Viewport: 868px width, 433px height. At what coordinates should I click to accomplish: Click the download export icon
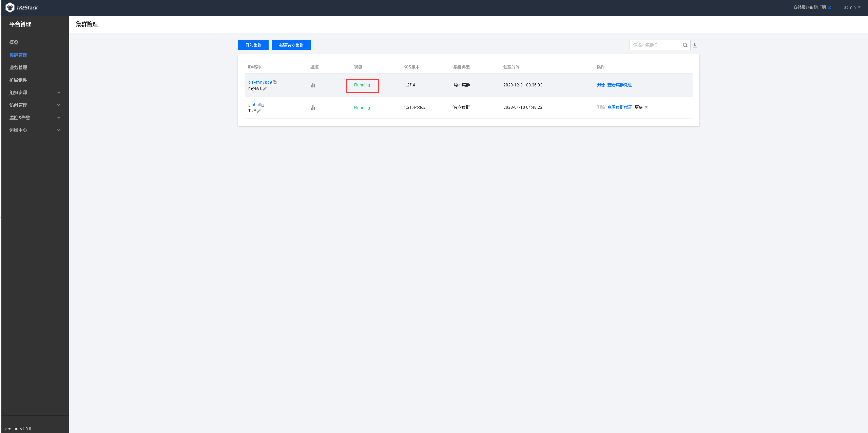tap(695, 45)
